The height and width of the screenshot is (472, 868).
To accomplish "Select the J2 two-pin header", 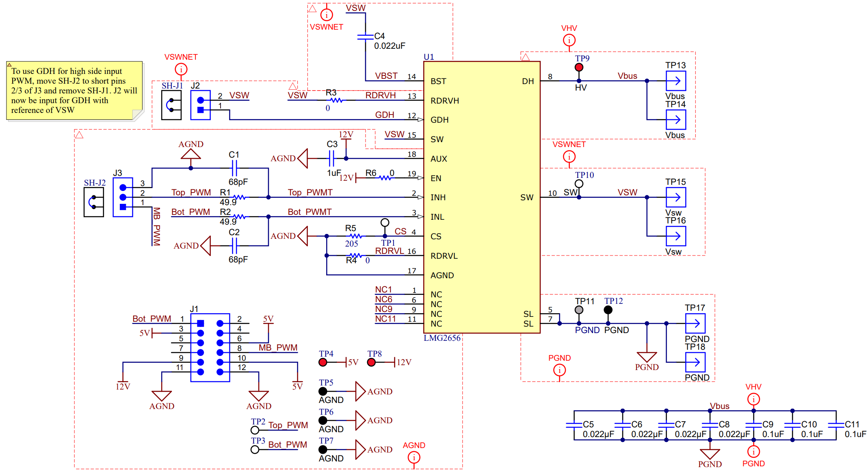I will (x=201, y=105).
